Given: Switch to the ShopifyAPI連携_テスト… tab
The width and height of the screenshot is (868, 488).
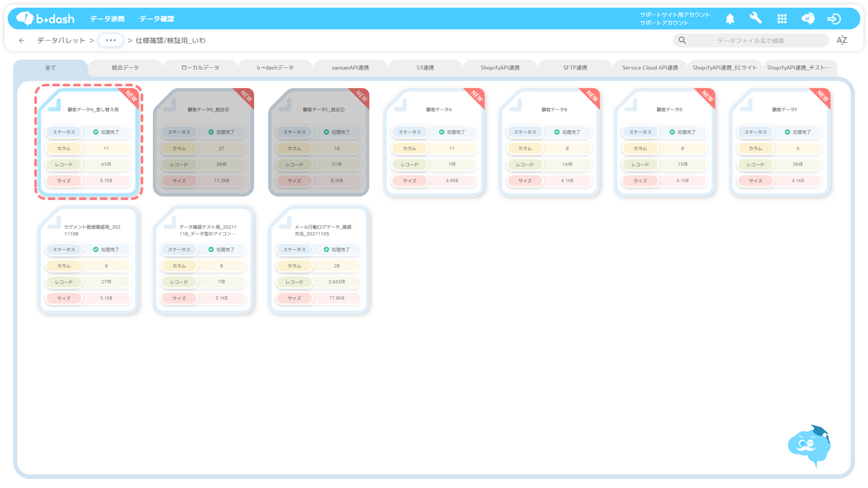Looking at the screenshot, I should [x=799, y=68].
